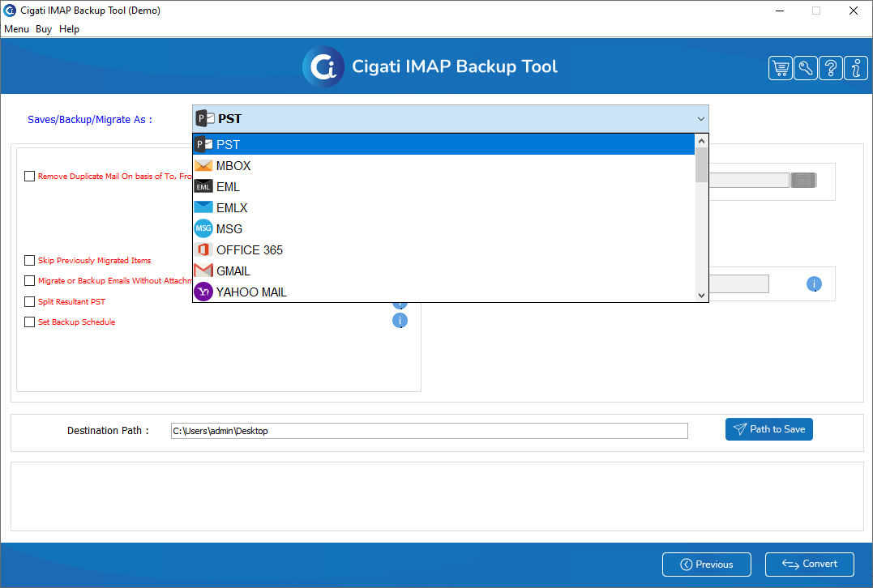Select OFFICE 365 as migration target
Image resolution: width=873 pixels, height=588 pixels.
[443, 249]
